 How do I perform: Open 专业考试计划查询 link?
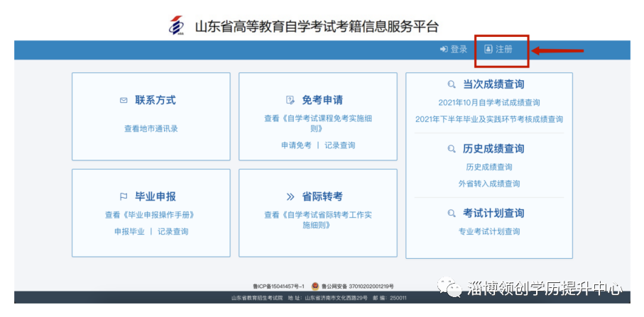(x=489, y=231)
